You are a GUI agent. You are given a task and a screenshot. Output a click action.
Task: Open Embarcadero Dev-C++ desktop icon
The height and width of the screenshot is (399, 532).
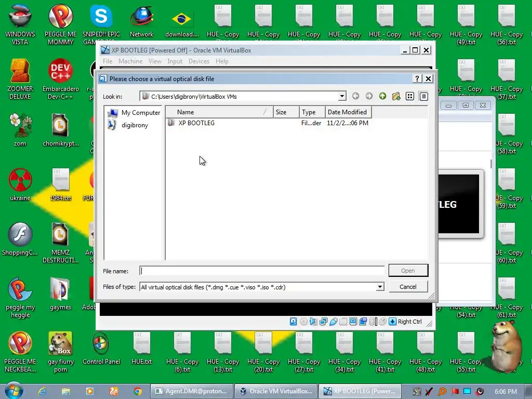[x=61, y=79]
